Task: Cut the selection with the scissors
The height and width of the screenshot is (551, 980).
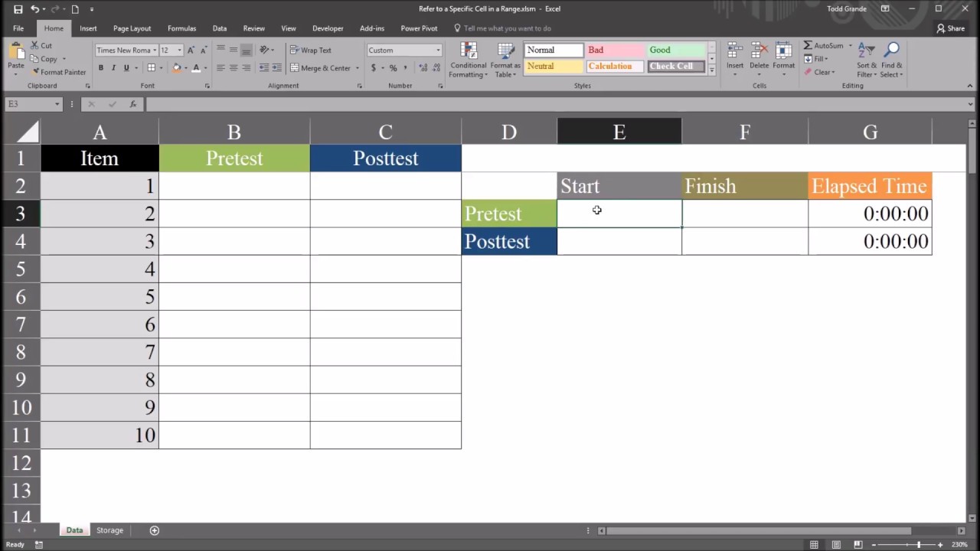Action: (41, 46)
